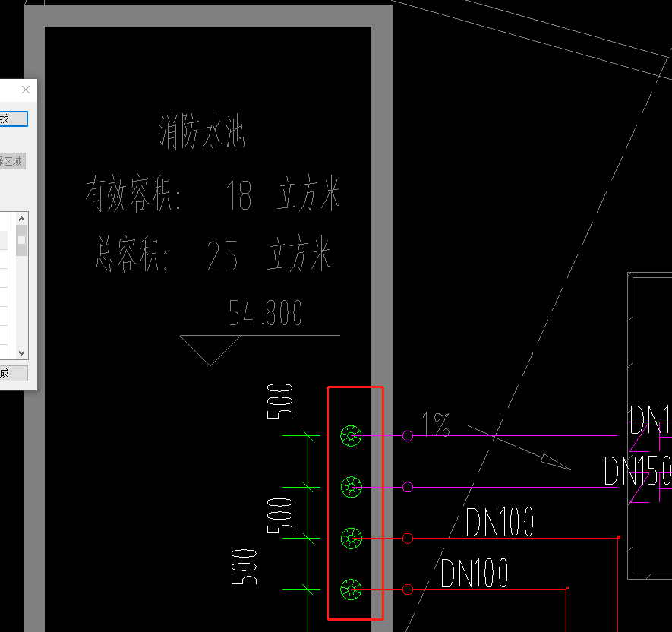Select the upper DN100 pipe label

(x=500, y=522)
